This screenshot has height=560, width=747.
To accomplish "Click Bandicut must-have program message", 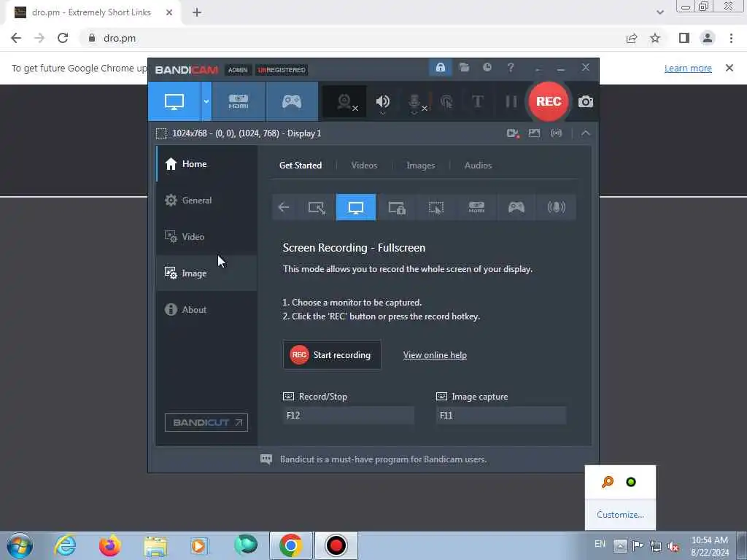I will [x=384, y=459].
